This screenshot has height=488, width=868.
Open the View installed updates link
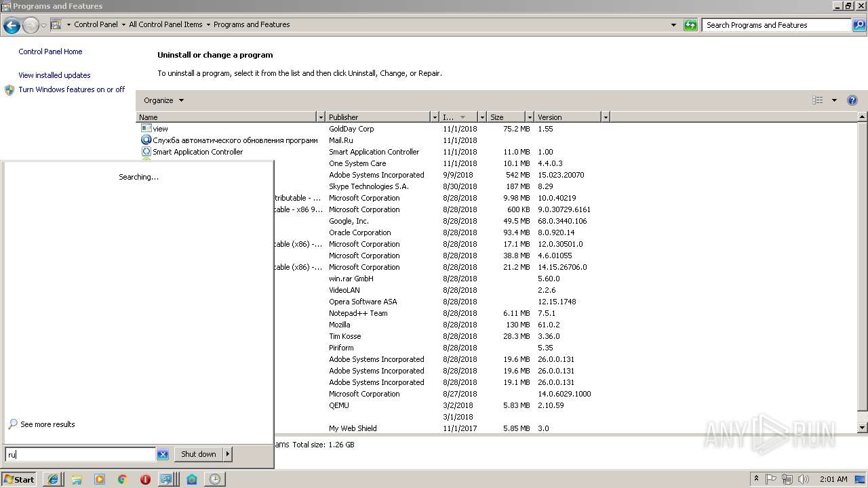click(54, 75)
